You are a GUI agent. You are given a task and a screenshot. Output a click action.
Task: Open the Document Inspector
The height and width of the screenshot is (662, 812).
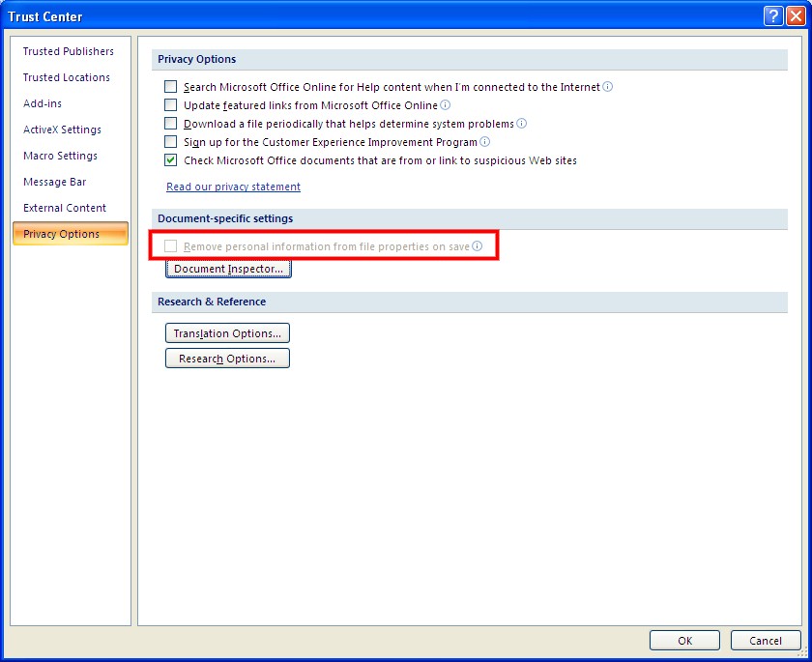(x=228, y=268)
